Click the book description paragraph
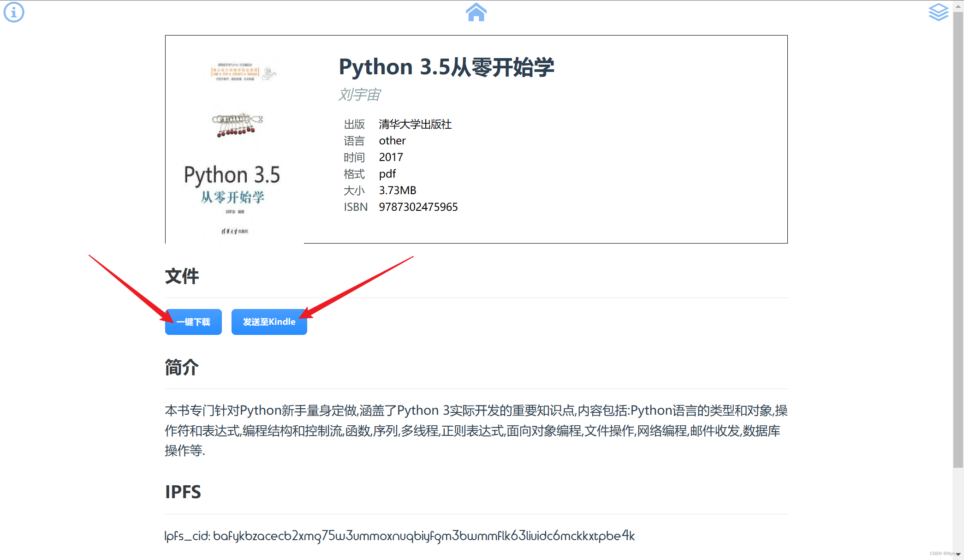The width and height of the screenshot is (964, 560). pyautogui.click(x=476, y=430)
